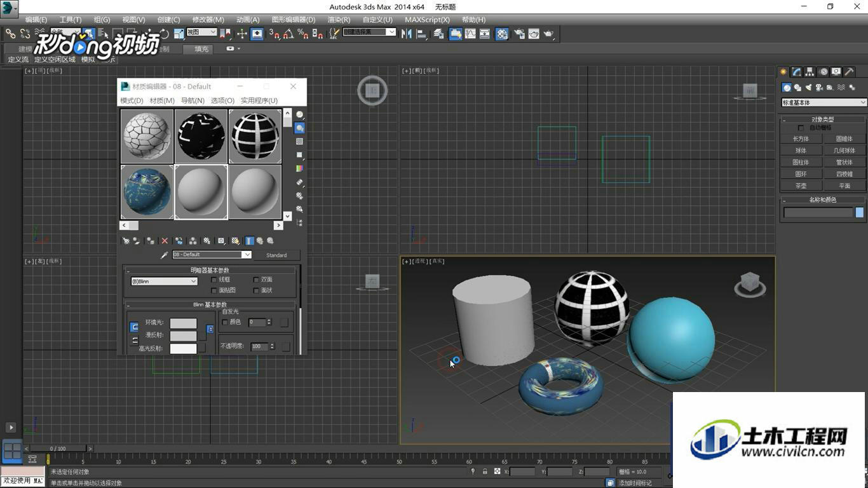Toggle Backlight icon in Material Editor
Viewport: 868px width, 488px height.
(299, 128)
